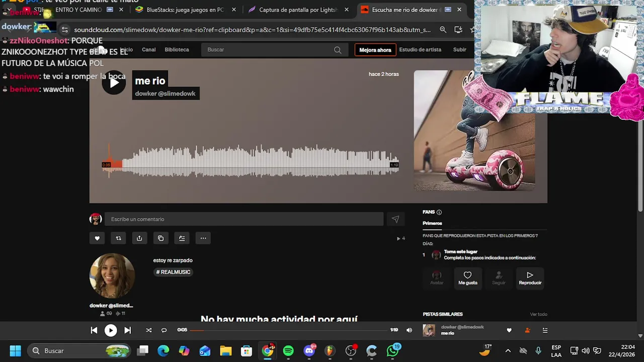The image size is (644, 362).
Task: Click the zoom magnifier icon in the address bar
Action: click(x=443, y=30)
